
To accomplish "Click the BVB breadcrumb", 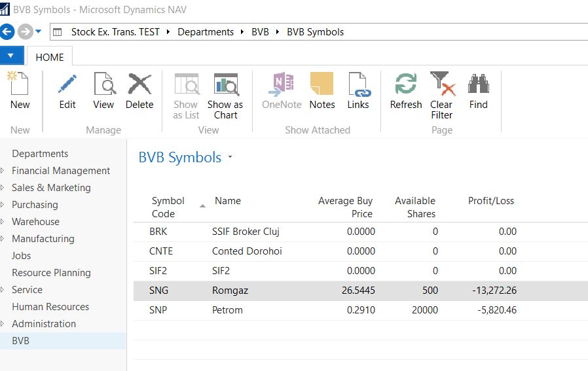I will (260, 32).
